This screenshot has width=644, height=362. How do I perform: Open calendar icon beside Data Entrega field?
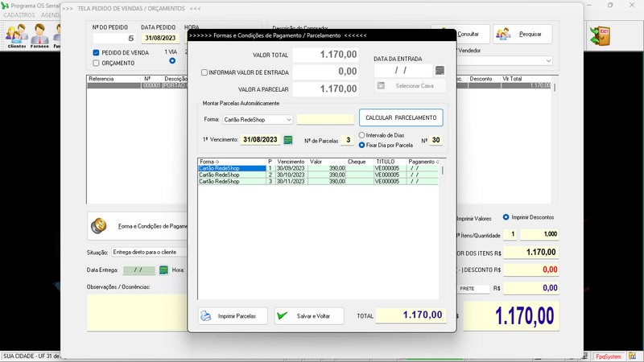point(163,270)
